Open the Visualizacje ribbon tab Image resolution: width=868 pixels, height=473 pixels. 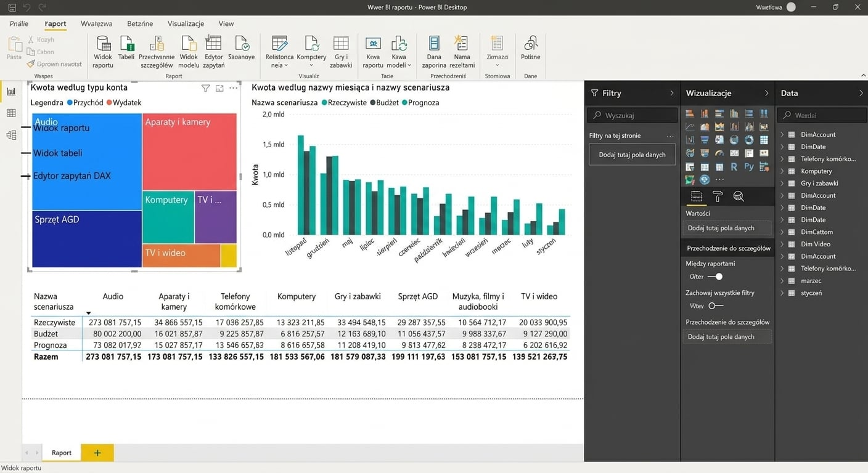point(186,23)
